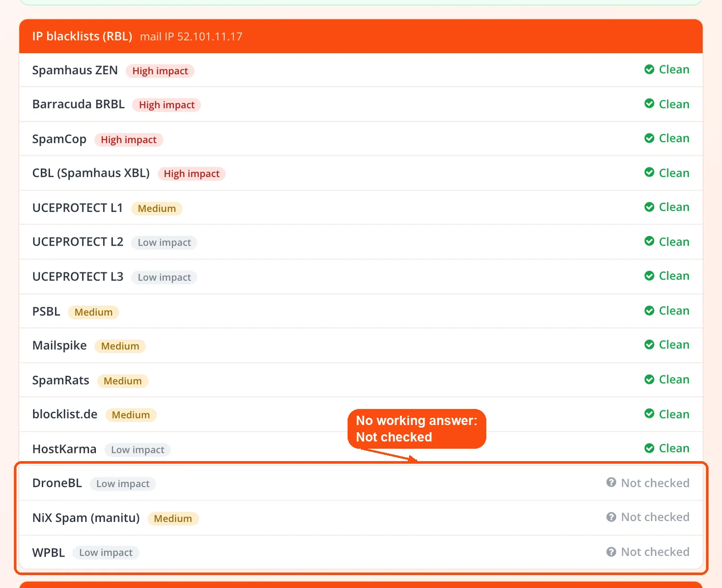This screenshot has width=722, height=588.
Task: Click the "High impact" badge next to SpamCop
Action: pyautogui.click(x=128, y=140)
